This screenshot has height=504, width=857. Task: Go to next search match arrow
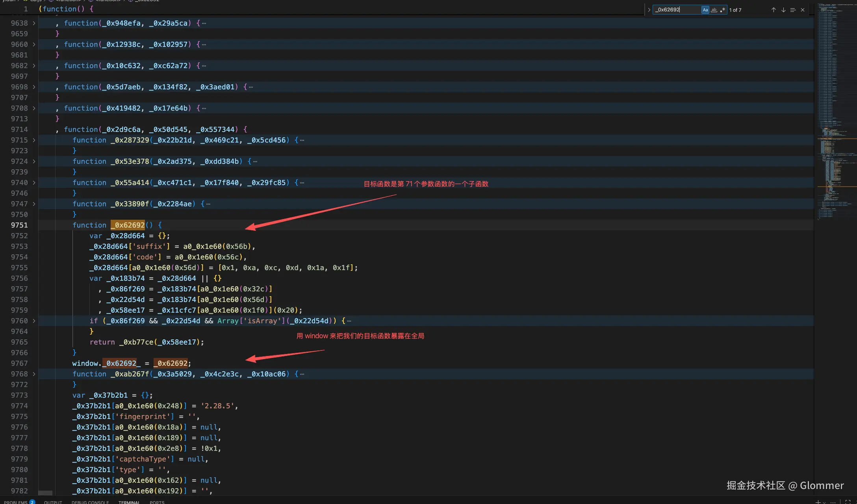pos(783,10)
